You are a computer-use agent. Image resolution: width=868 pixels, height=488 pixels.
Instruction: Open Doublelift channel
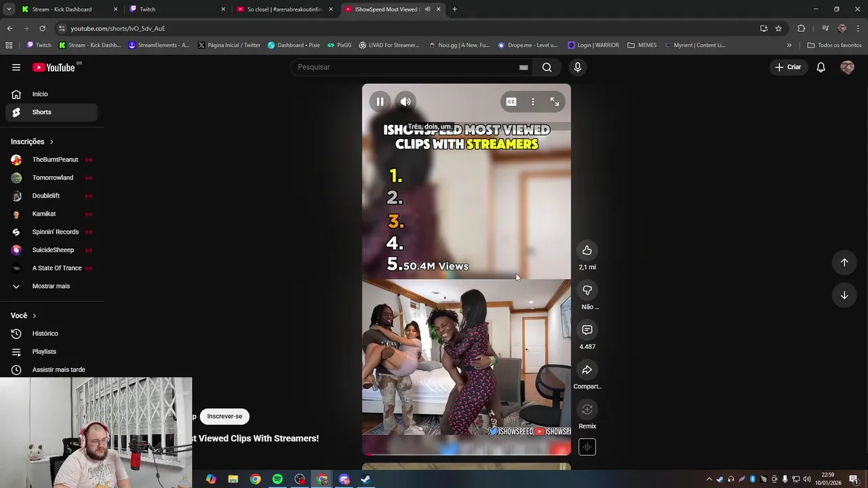coord(52,196)
